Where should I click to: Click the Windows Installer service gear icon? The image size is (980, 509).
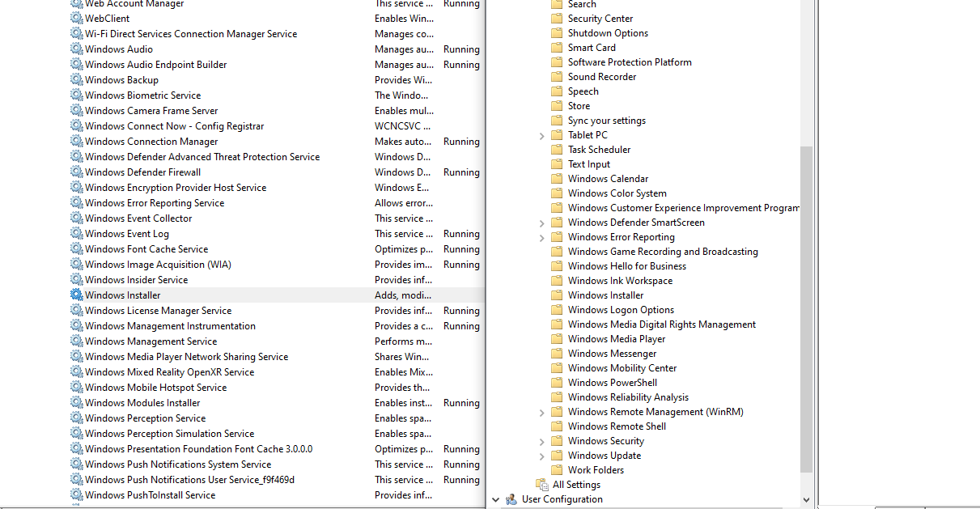[77, 295]
